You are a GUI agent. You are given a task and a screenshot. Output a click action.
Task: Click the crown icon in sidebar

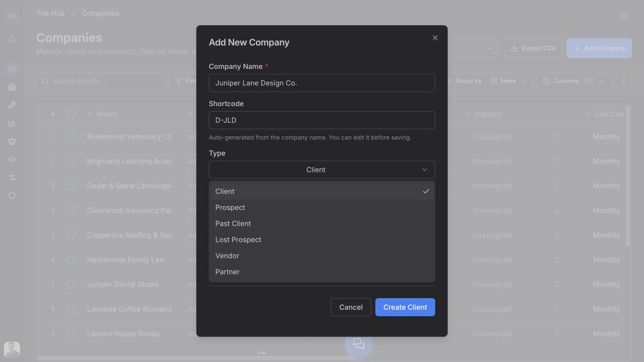(x=12, y=141)
